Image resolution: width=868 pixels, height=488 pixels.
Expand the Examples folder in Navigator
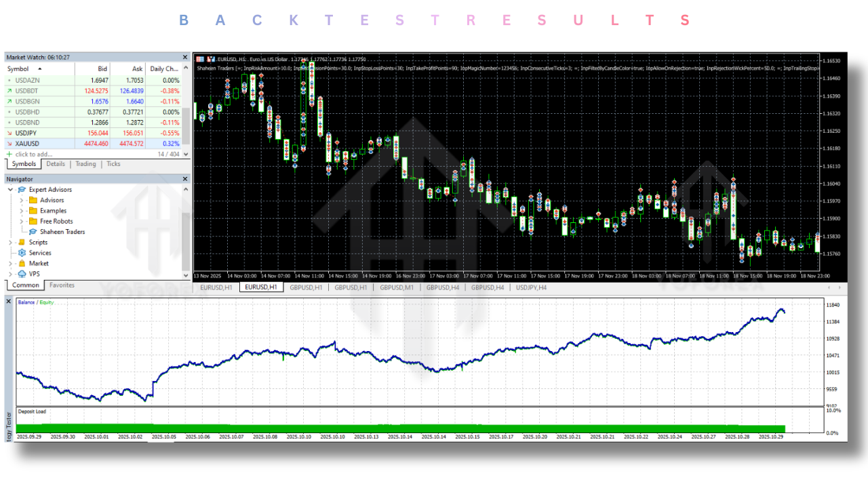(x=21, y=211)
